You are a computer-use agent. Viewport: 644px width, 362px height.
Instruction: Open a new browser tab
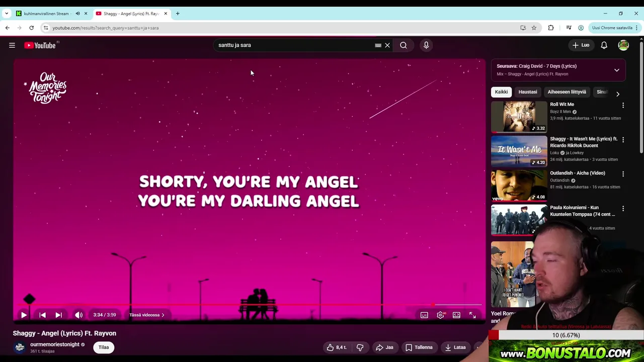[178, 14]
